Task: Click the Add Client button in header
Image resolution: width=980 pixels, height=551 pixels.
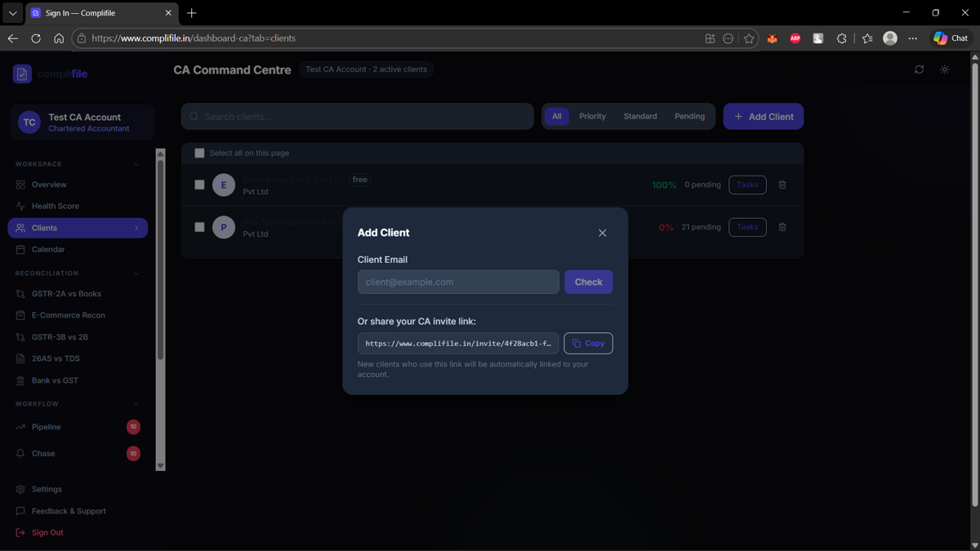Action: click(x=763, y=116)
